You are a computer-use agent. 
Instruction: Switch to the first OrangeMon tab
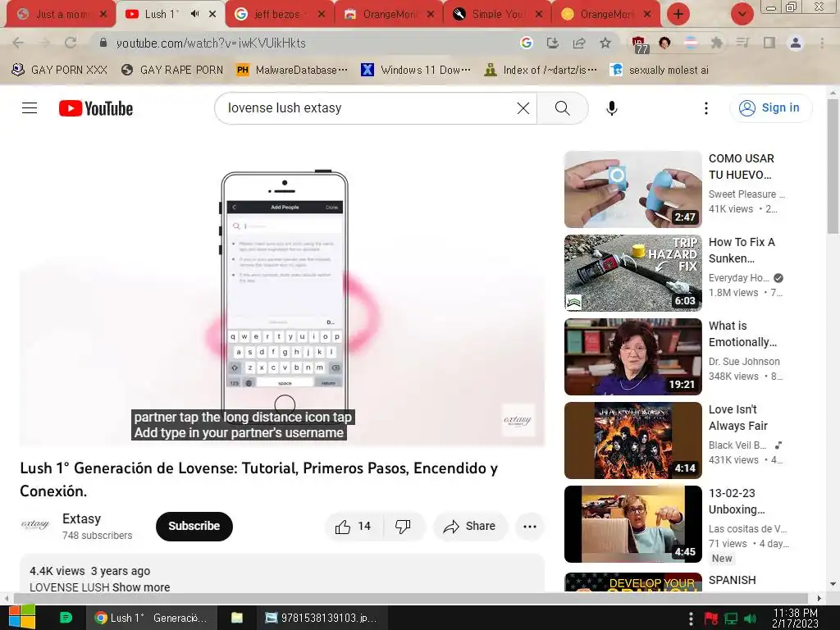click(x=387, y=14)
